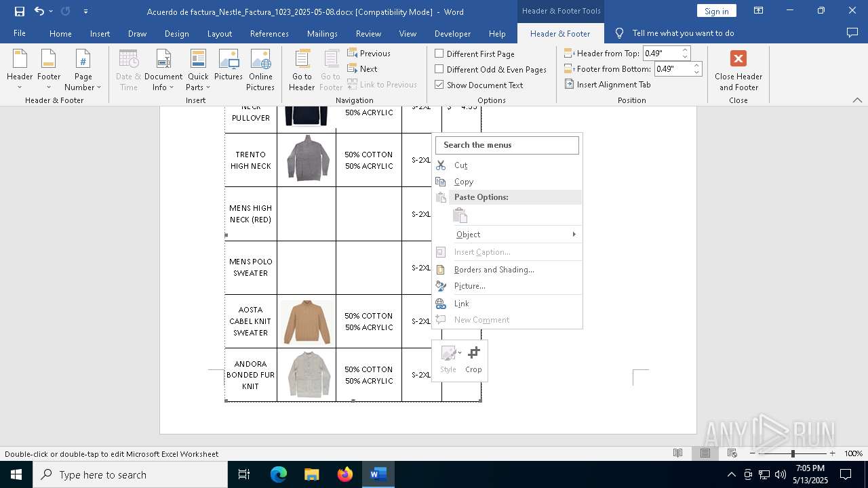Click the Sign in button
The width and height of the screenshot is (868, 488).
[716, 11]
